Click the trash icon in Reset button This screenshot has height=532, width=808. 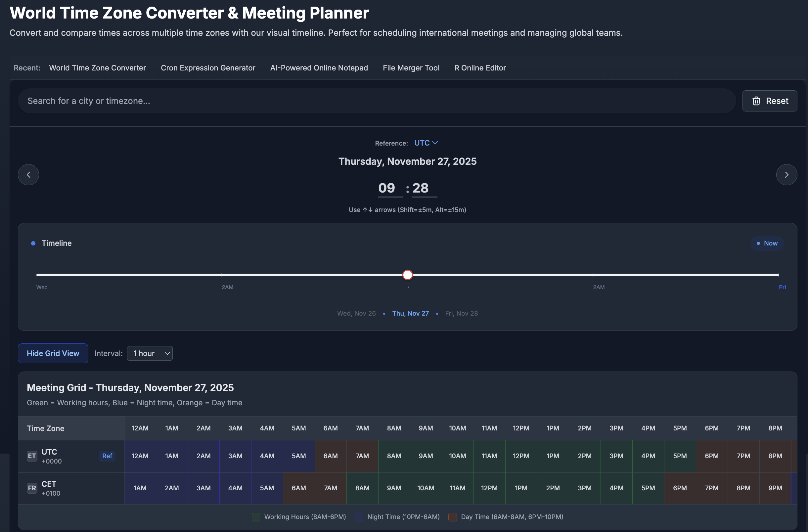click(x=756, y=101)
